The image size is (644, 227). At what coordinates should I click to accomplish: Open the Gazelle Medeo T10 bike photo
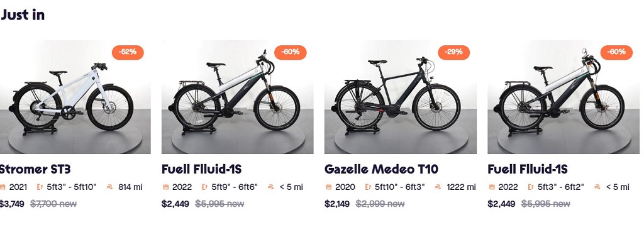[x=401, y=97]
